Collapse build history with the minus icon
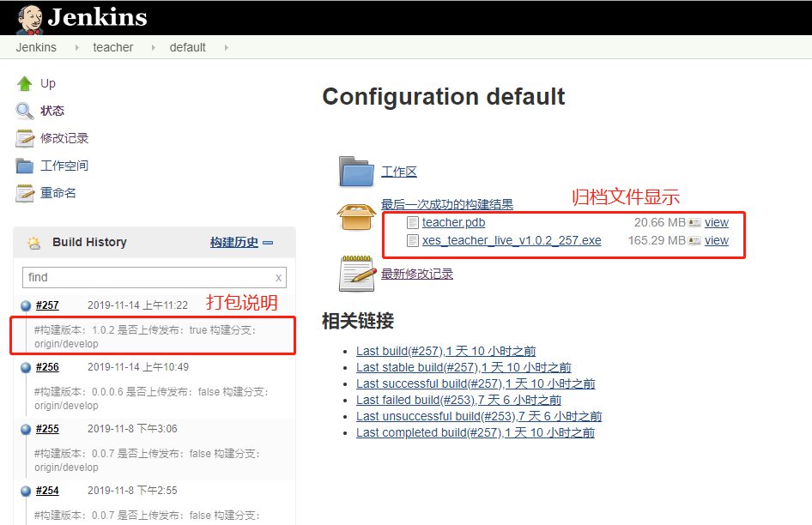The width and height of the screenshot is (812, 525). coord(268,242)
